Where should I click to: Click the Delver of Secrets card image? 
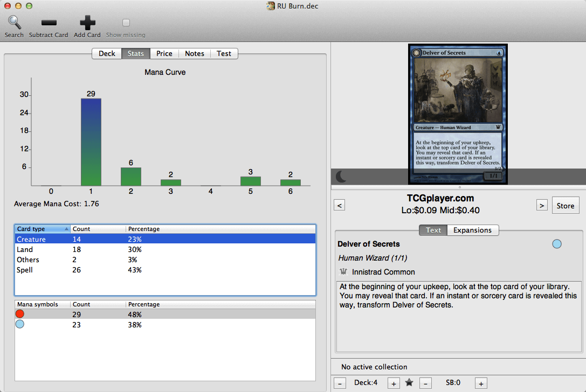point(458,114)
